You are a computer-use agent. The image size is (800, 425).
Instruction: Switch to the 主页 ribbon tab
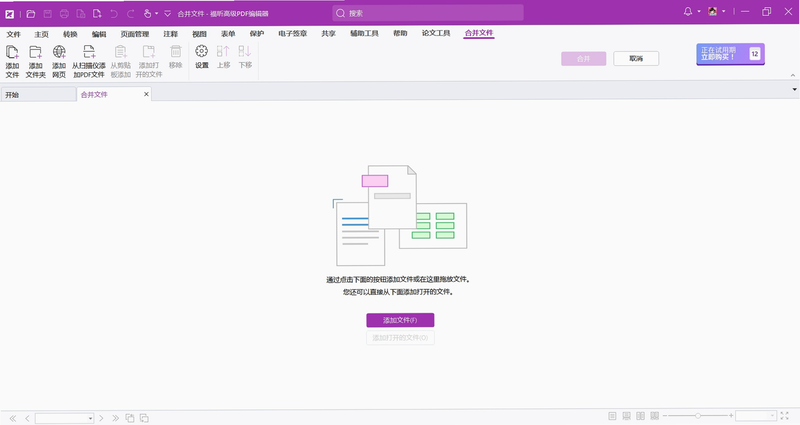coord(41,34)
